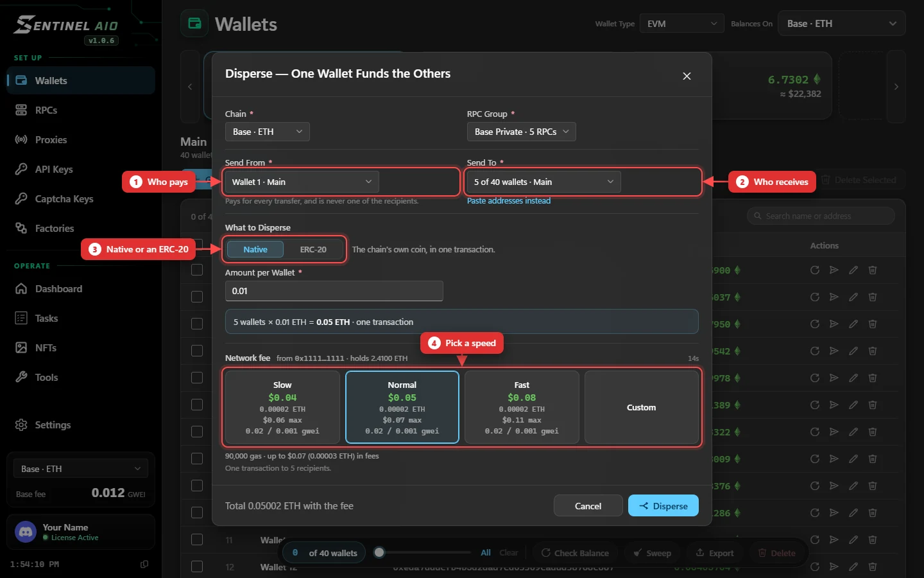924x578 pixels.
Task: Open the Send To wallets dropdown
Action: coord(544,182)
